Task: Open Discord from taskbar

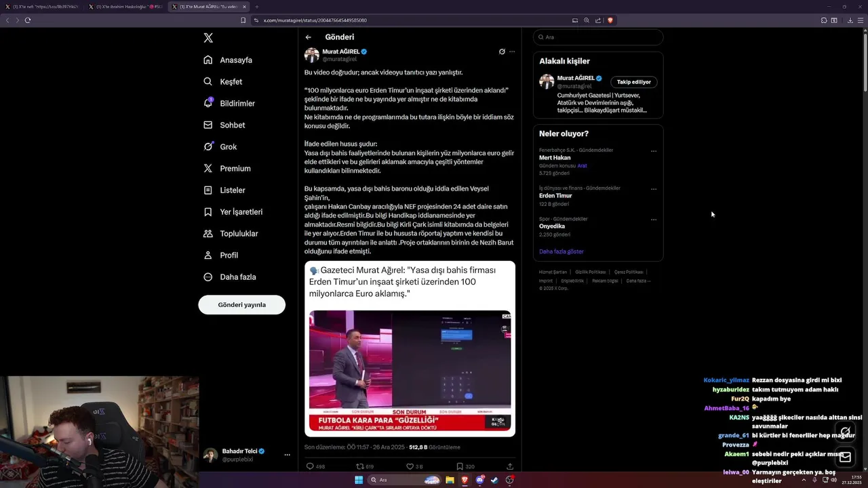Action: pos(480,480)
